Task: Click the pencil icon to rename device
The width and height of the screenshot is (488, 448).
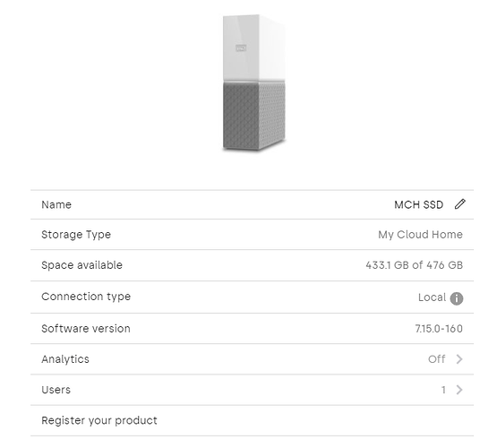Action: tap(459, 204)
